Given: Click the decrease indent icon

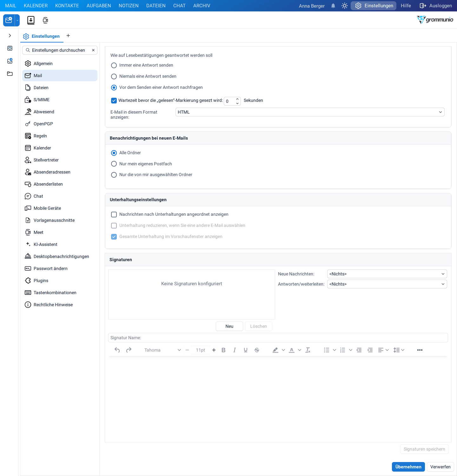Looking at the screenshot, I should tap(359, 350).
